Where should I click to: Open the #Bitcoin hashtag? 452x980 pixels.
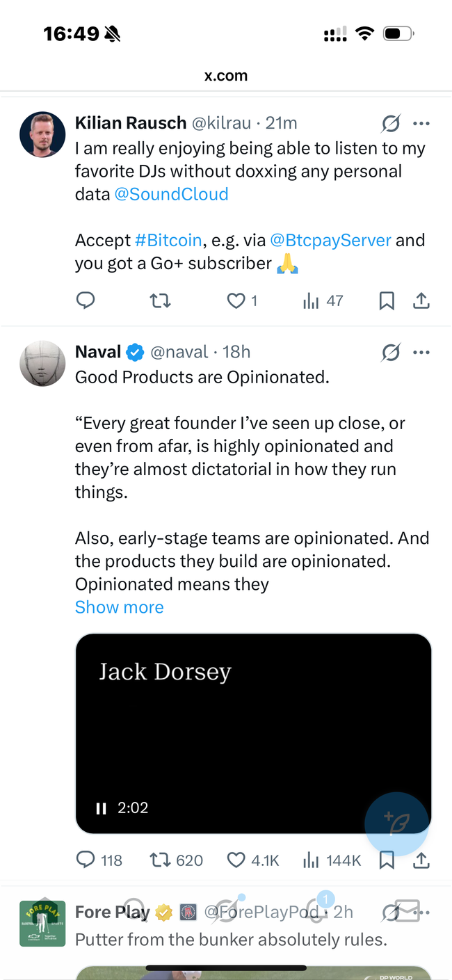coord(168,241)
